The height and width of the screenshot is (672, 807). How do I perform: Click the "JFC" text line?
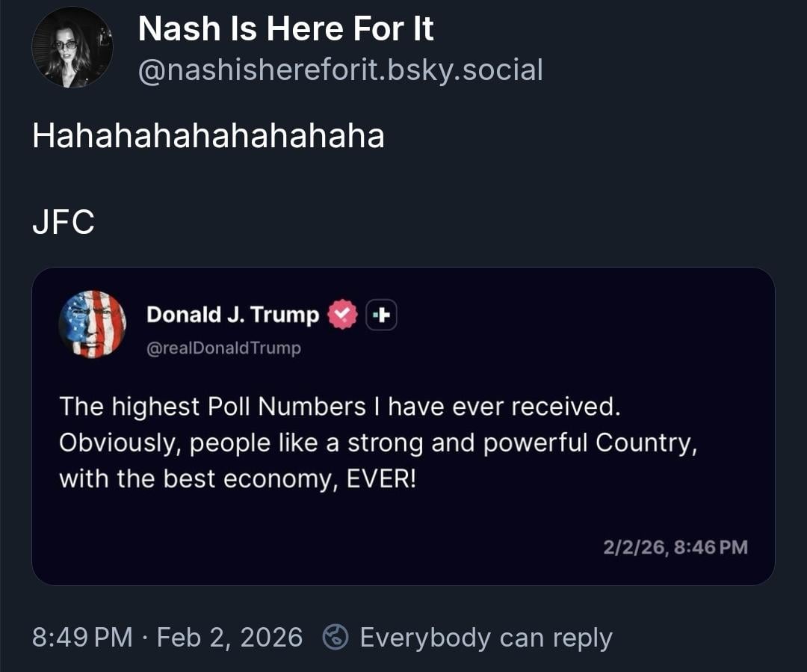[64, 223]
